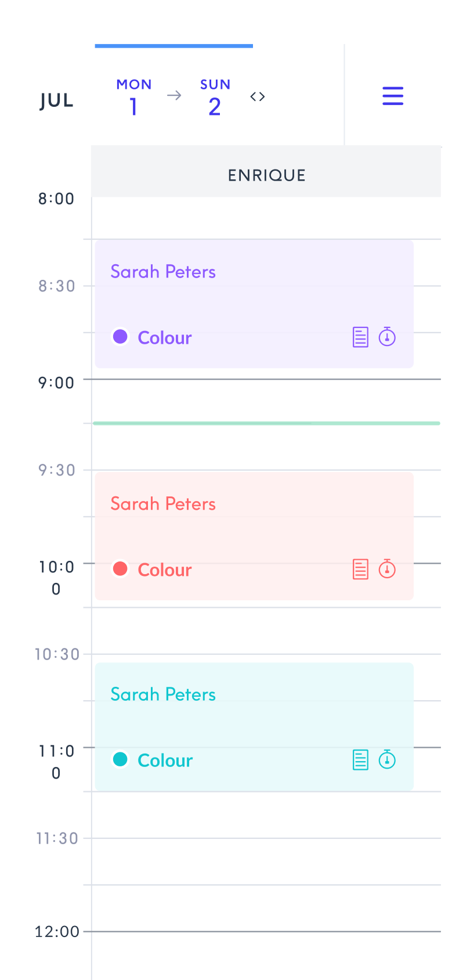470x980 pixels.
Task: Expand the date range chevrons selector
Action: [258, 96]
